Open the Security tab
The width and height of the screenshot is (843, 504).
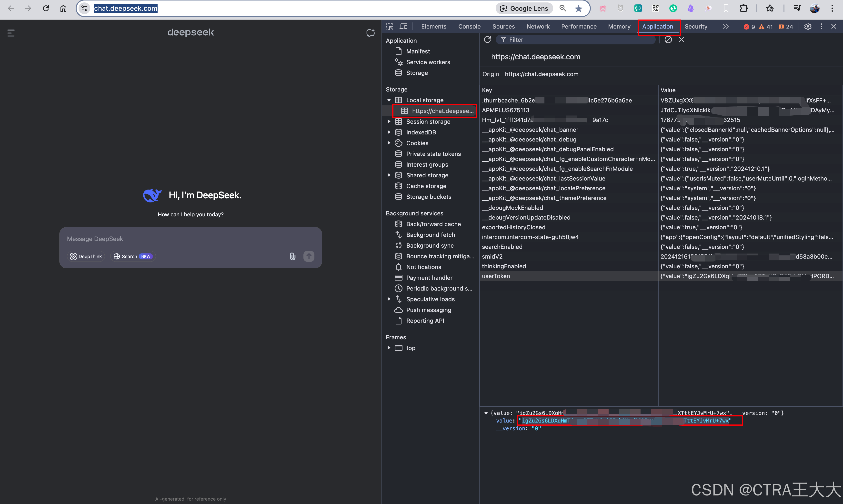tap(696, 27)
